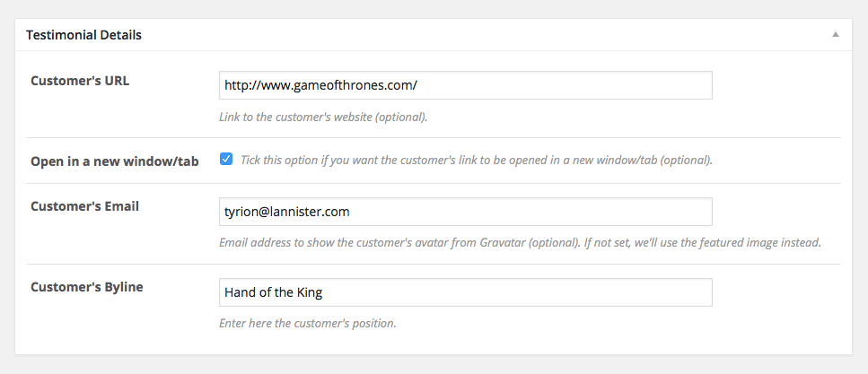Click the Testimonial Details panel title
The image size is (868, 374).
[x=83, y=35]
